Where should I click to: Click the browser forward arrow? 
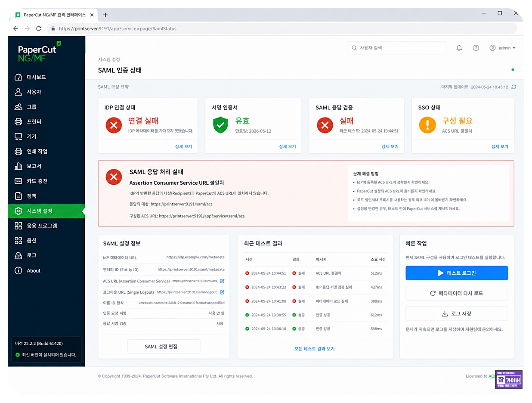27,29
